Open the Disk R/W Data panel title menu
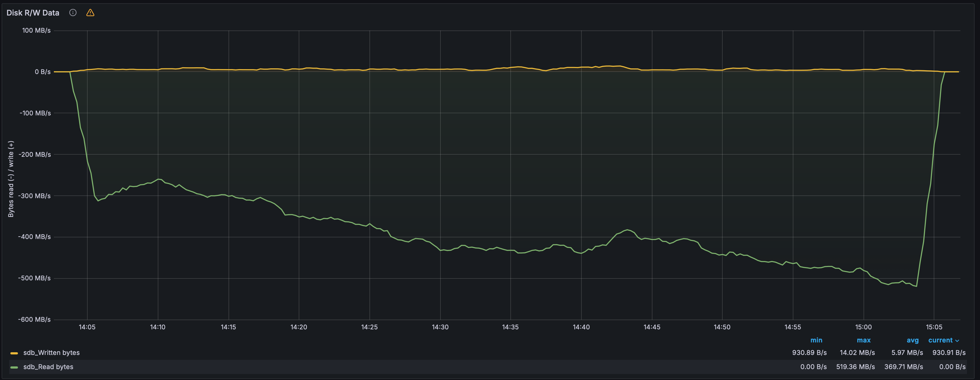 [x=33, y=13]
